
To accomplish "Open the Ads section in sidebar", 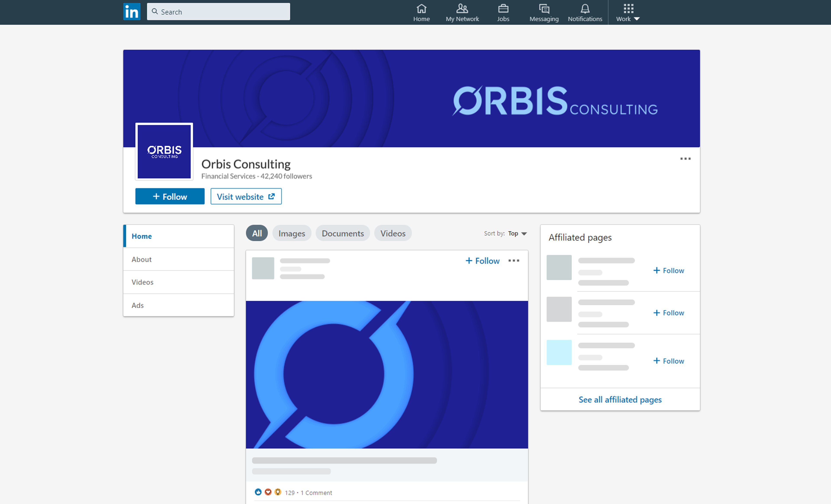I will 179,305.
